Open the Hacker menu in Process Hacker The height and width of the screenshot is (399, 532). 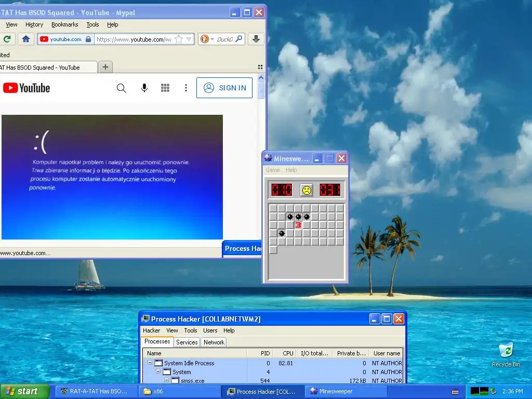coord(151,330)
